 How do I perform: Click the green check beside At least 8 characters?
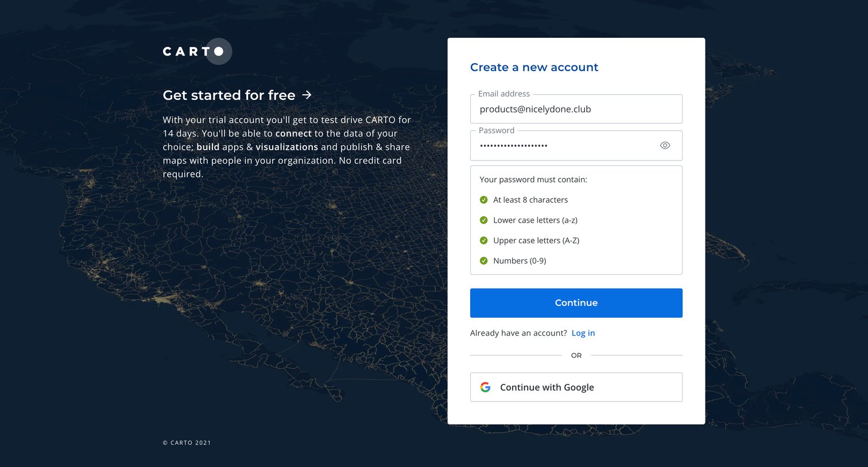pyautogui.click(x=483, y=200)
